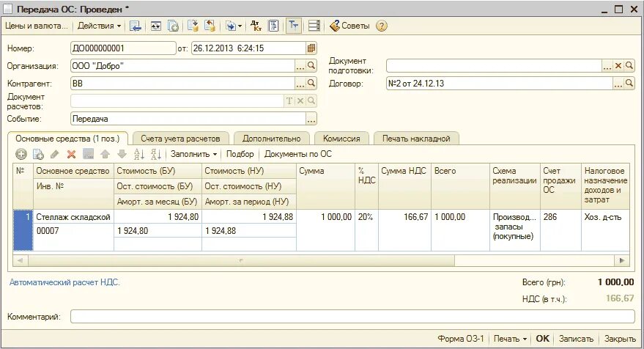This screenshot has width=644, height=349.
Task: Click the Сумма column header
Action: coord(325,185)
